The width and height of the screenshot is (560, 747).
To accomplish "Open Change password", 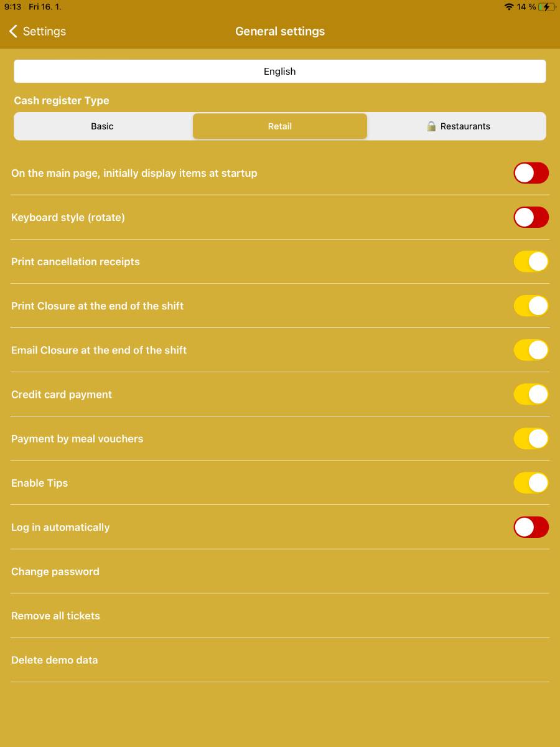I will (55, 571).
